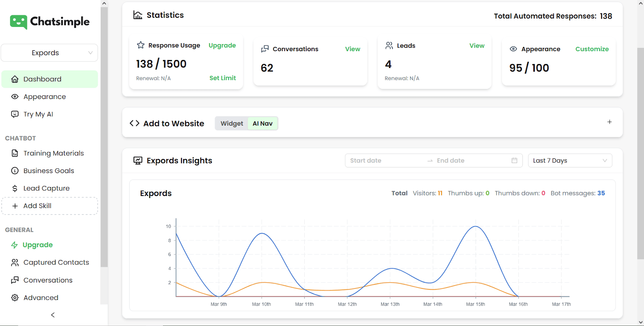Click the Captured Contacts people icon
This screenshot has width=644, height=326.
click(x=15, y=263)
